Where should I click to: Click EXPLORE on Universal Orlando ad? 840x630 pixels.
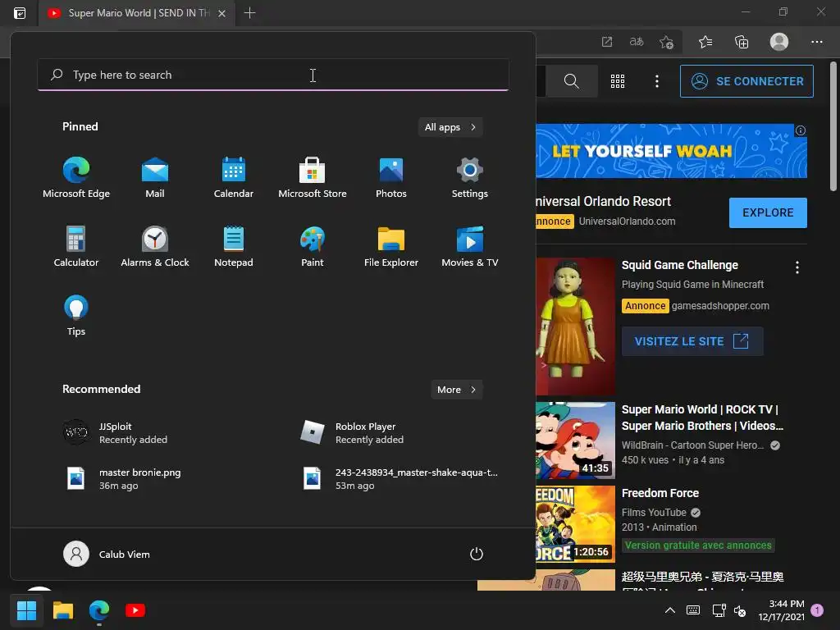(x=768, y=212)
